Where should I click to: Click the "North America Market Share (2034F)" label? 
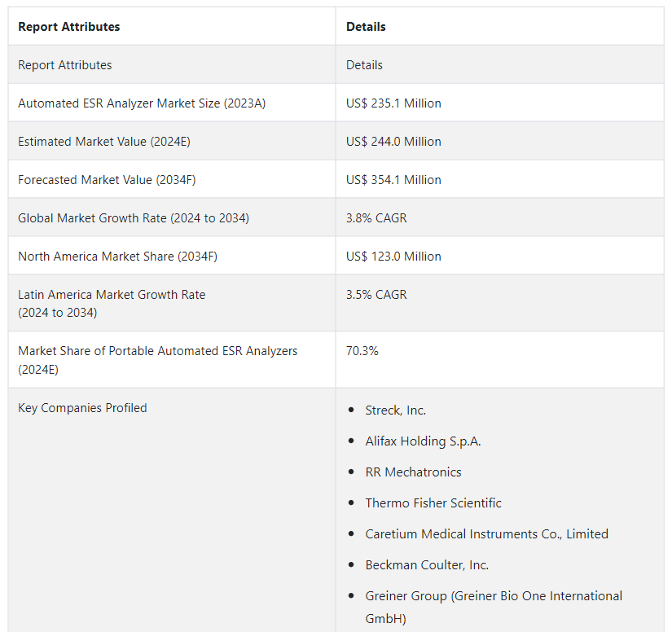coord(117,257)
